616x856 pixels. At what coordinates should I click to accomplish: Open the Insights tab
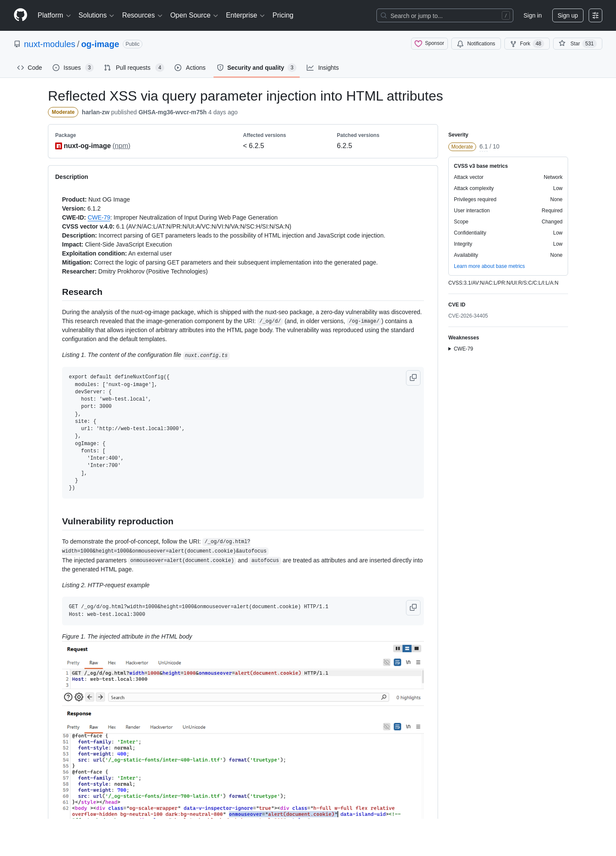click(323, 68)
